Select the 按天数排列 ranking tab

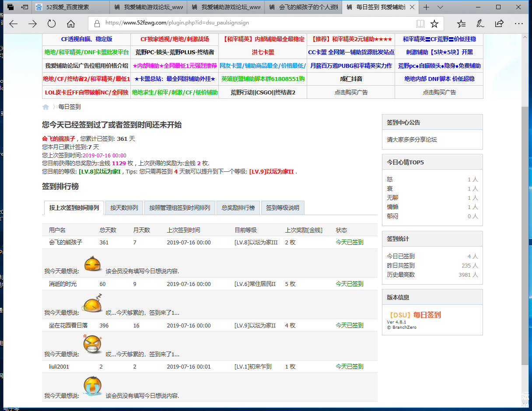pyautogui.click(x=124, y=208)
